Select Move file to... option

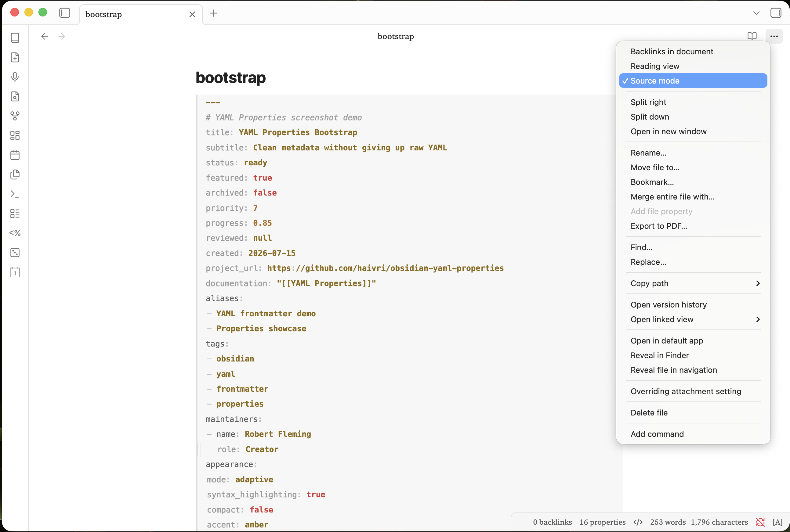[x=693, y=167]
